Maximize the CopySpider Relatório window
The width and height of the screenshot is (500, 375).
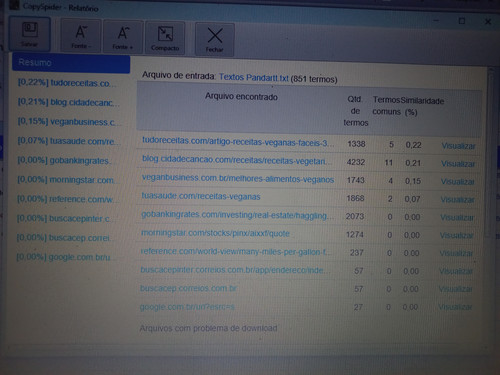point(462,21)
